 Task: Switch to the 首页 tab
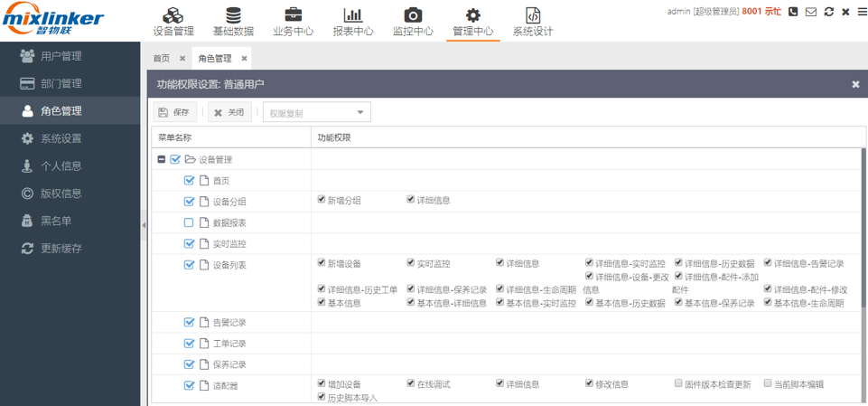click(162, 59)
